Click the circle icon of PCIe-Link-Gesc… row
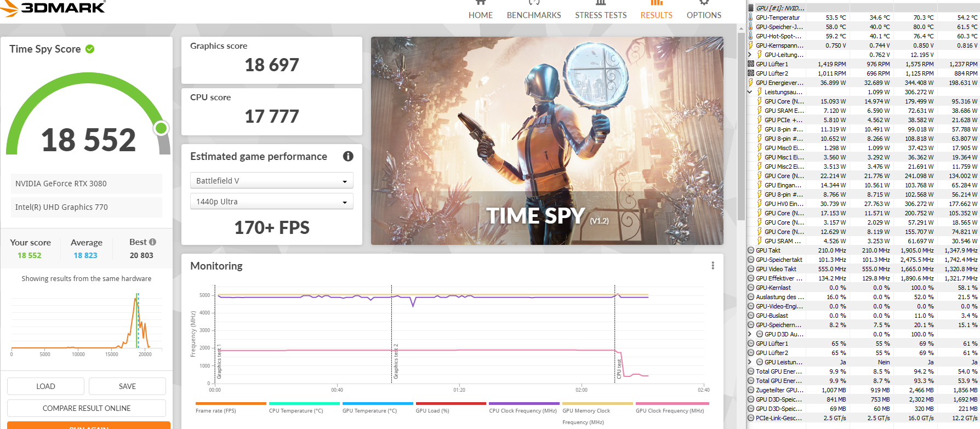Image resolution: width=980 pixels, height=429 pixels. click(751, 418)
